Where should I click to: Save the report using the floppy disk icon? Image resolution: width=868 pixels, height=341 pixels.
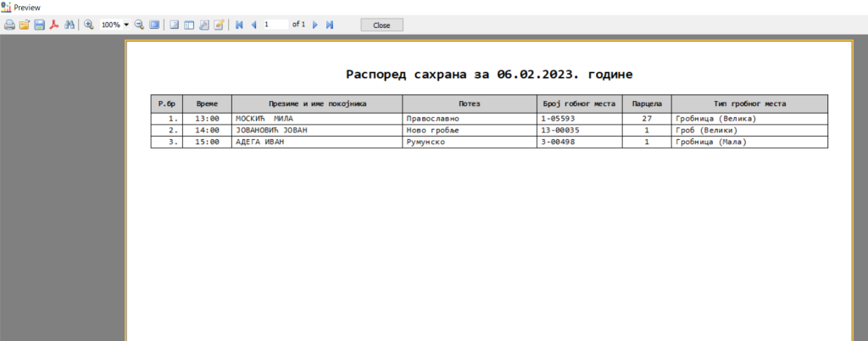tap(39, 25)
